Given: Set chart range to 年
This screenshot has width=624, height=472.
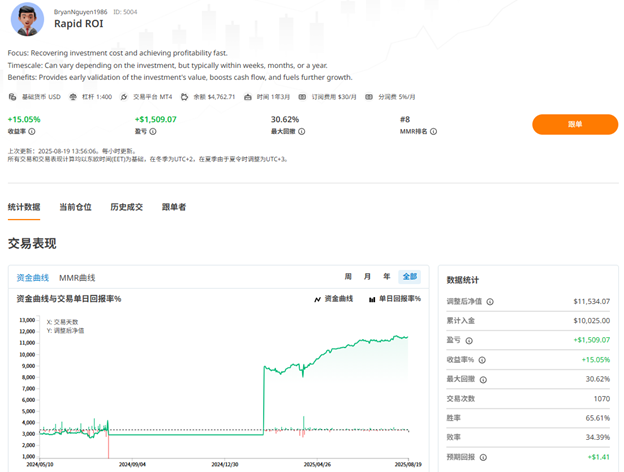Looking at the screenshot, I should point(386,277).
